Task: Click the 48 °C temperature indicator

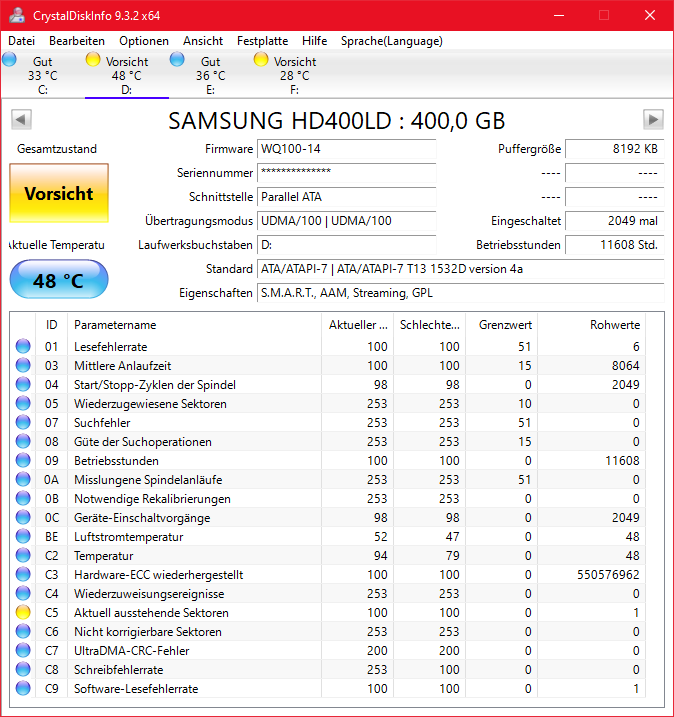Action: point(59,281)
